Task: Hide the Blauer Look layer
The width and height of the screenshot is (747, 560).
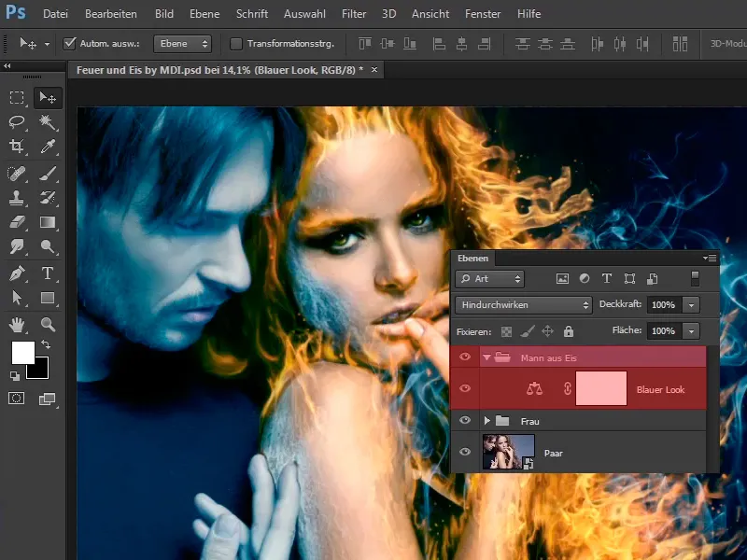Action: click(x=465, y=388)
